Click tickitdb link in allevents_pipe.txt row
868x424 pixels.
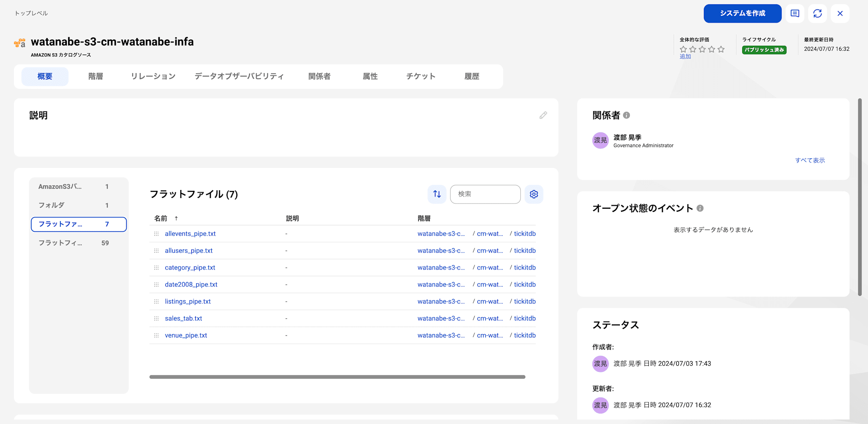(525, 233)
